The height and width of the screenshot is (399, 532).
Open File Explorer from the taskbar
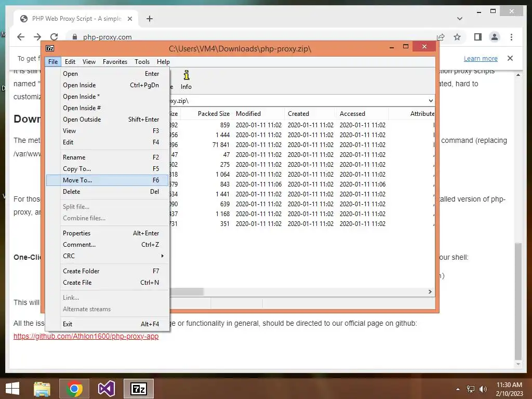[42, 389]
